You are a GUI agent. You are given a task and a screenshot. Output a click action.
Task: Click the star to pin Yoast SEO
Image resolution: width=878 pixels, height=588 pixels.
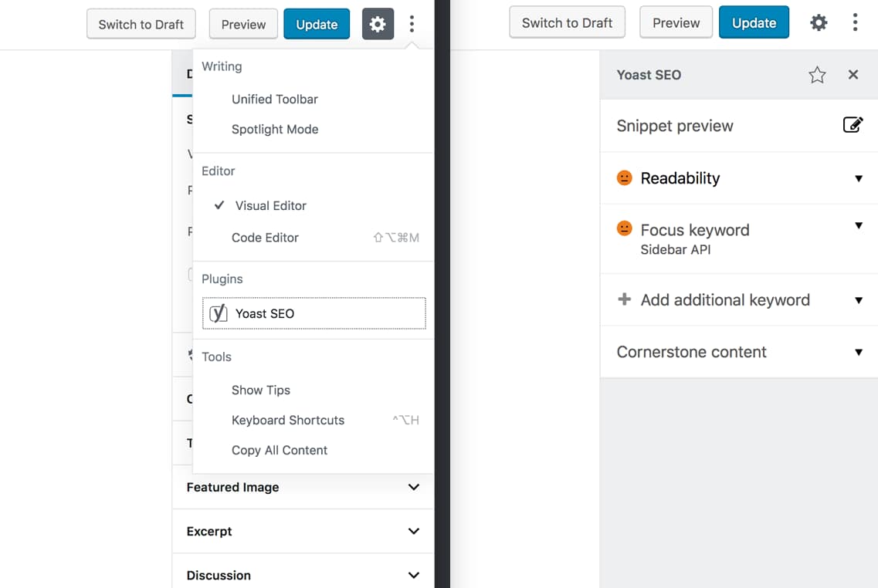point(817,74)
